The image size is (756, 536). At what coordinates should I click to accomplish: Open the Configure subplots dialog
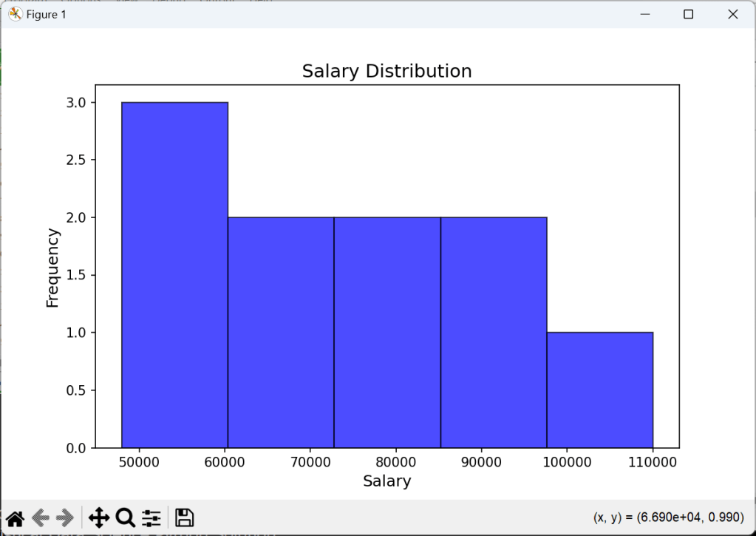coord(151,518)
